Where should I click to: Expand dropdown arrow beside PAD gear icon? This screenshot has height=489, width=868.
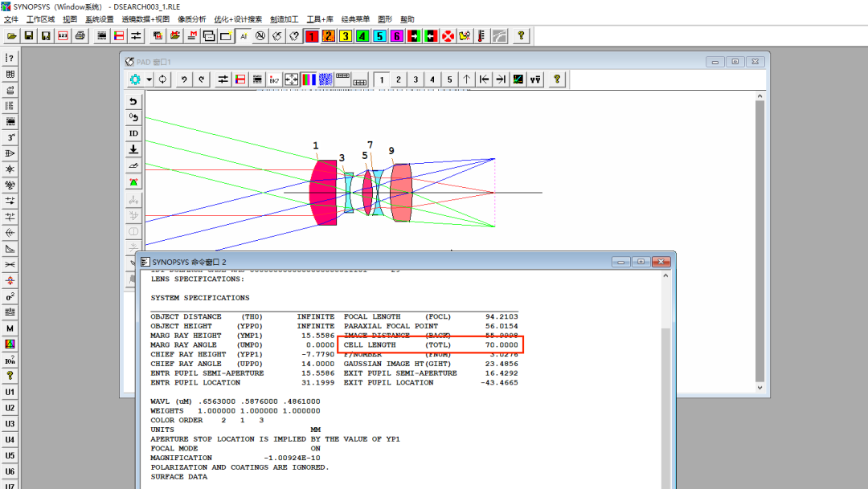coord(149,79)
